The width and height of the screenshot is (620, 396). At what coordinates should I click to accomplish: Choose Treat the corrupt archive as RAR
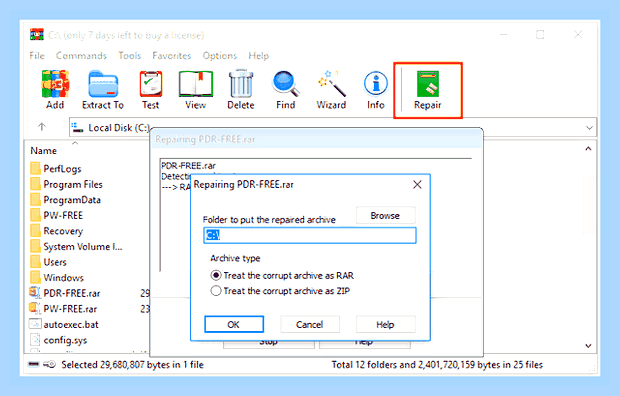pyautogui.click(x=282, y=275)
